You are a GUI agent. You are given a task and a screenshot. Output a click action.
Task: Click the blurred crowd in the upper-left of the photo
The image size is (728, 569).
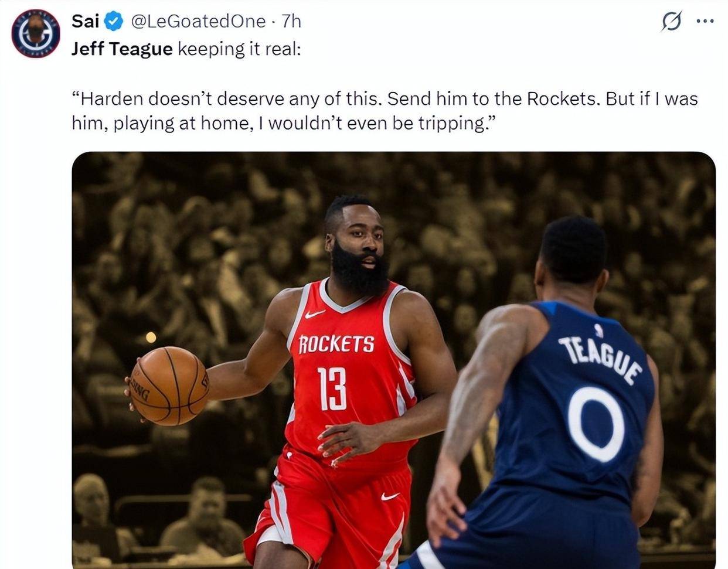point(176,234)
